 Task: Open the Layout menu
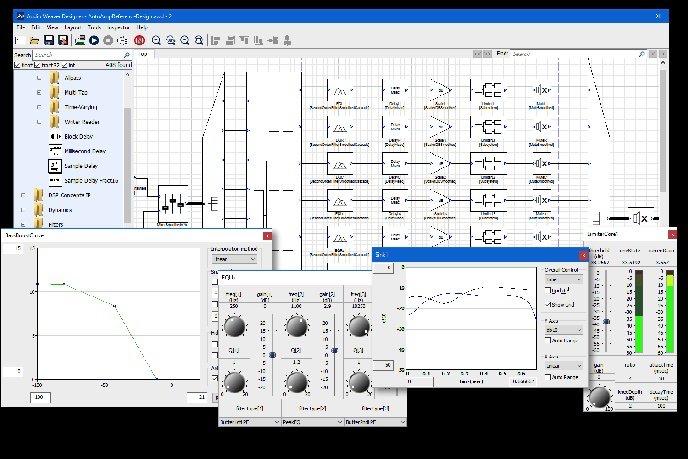(72, 27)
